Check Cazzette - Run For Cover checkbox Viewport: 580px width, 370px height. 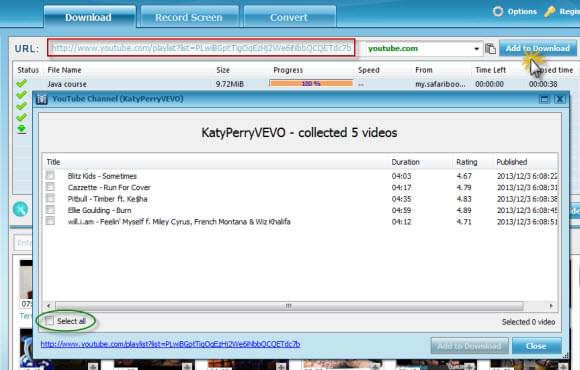[50, 186]
